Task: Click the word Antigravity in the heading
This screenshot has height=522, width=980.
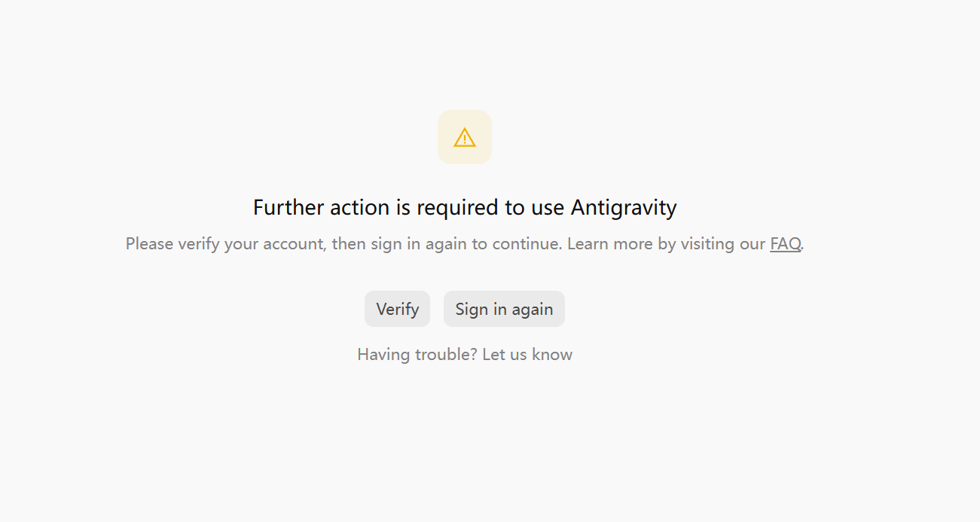Action: coord(624,207)
